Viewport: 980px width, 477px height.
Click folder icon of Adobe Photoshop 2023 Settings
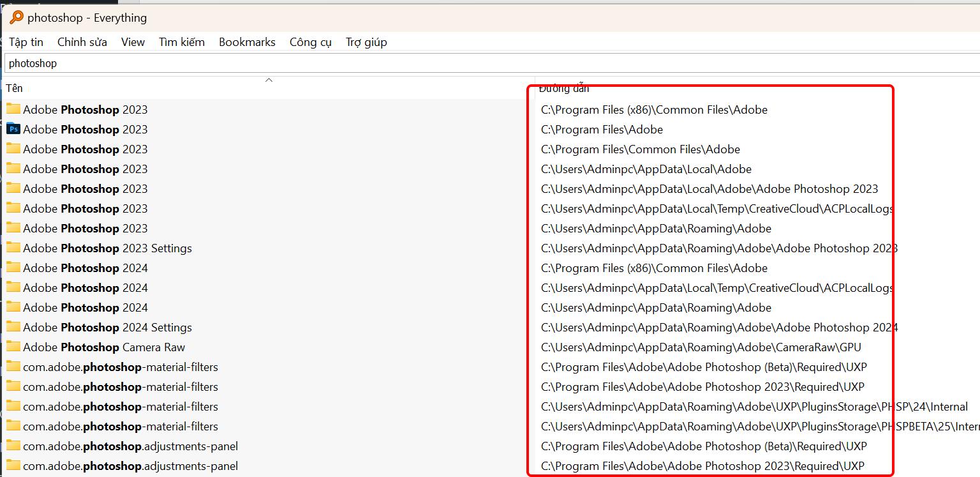point(13,248)
